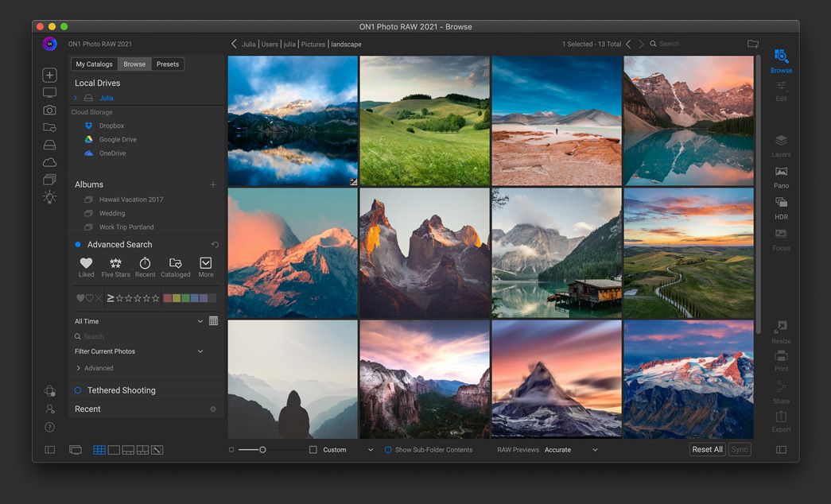This screenshot has height=504, width=831.
Task: Toggle the filled heart like filter
Action: [80, 298]
